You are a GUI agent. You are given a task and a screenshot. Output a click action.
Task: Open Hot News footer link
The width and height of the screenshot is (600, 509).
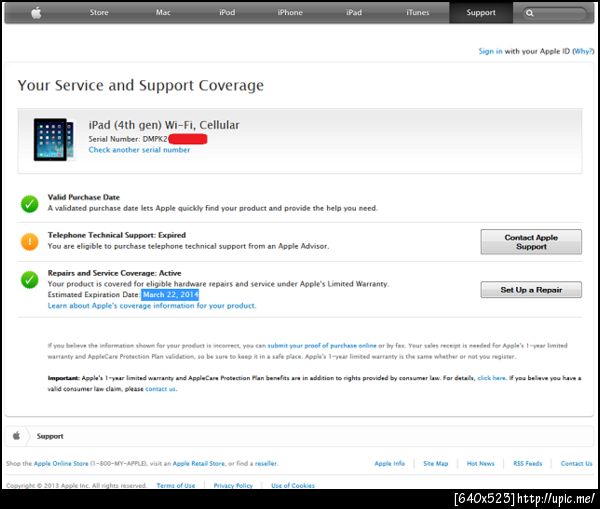click(481, 463)
